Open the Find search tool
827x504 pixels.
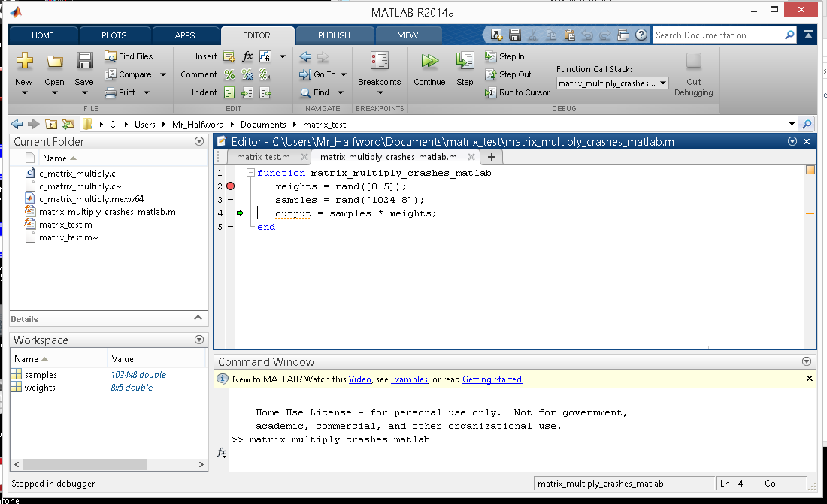pos(315,93)
